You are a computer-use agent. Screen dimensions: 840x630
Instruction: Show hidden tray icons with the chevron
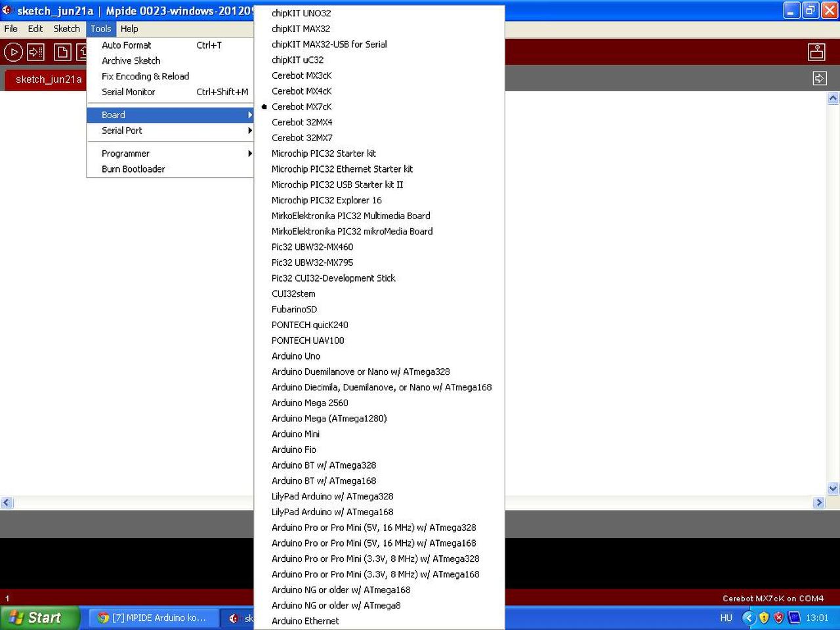[x=748, y=618]
